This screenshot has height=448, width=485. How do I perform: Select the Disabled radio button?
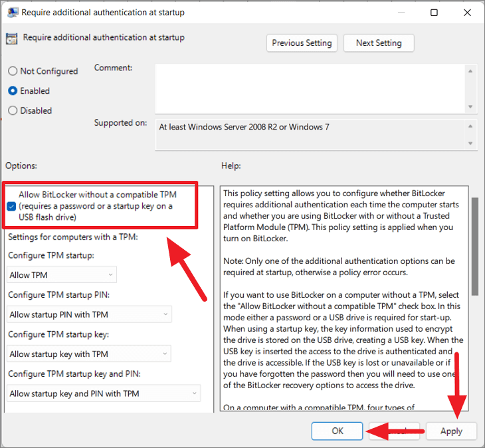pyautogui.click(x=13, y=110)
